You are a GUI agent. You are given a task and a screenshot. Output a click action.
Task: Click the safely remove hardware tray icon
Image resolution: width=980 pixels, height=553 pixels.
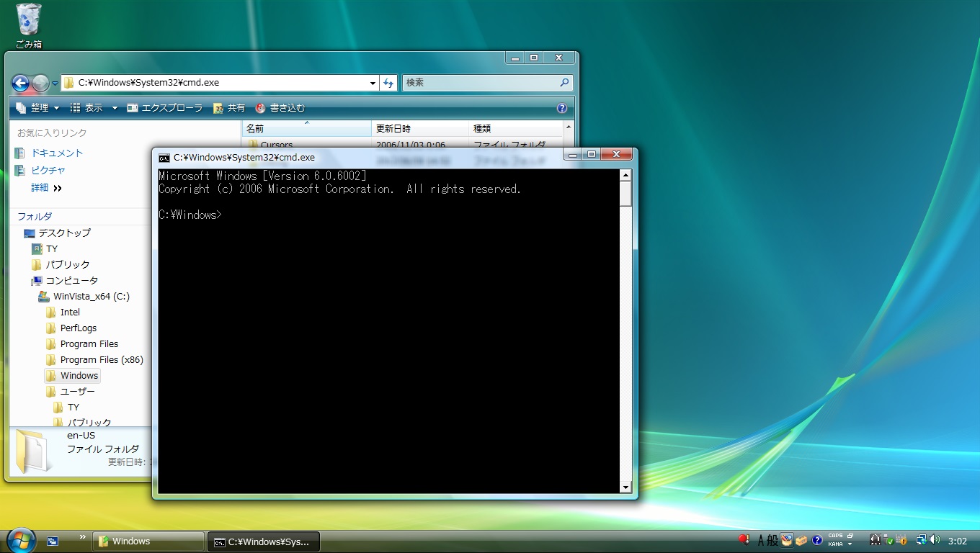point(890,541)
